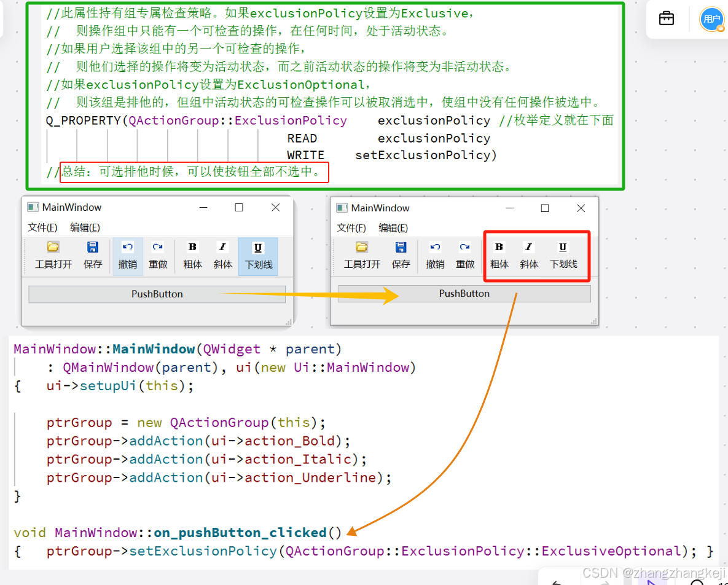Open 文件(F) menu in left MainWindow
The width and height of the screenshot is (728, 585).
click(42, 227)
